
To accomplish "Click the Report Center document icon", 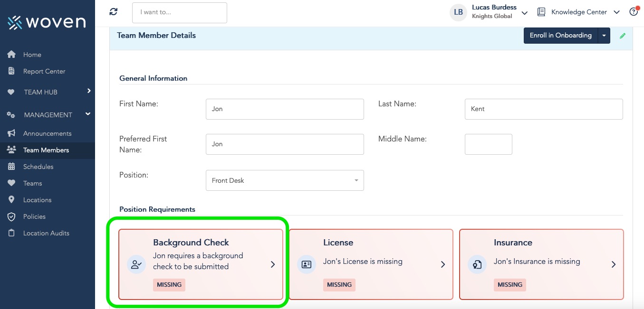I will pyautogui.click(x=12, y=71).
